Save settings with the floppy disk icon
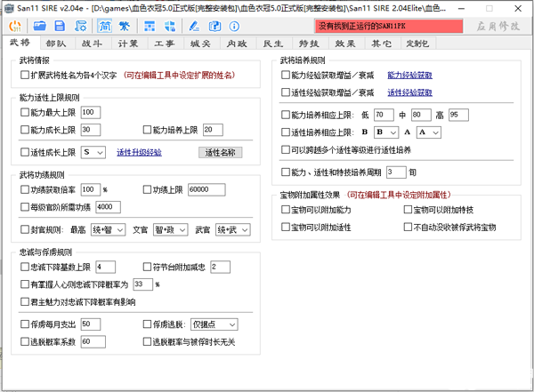This screenshot has height=392, width=534. (x=61, y=26)
